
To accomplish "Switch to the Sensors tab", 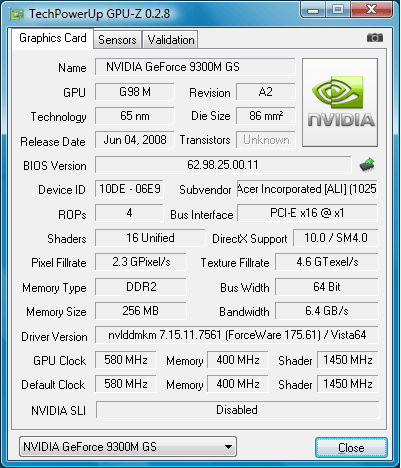I will click(x=117, y=40).
